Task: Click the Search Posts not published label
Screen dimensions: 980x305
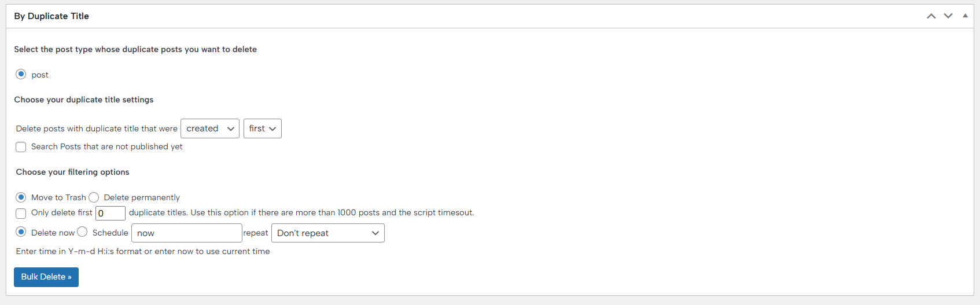Action: (107, 147)
